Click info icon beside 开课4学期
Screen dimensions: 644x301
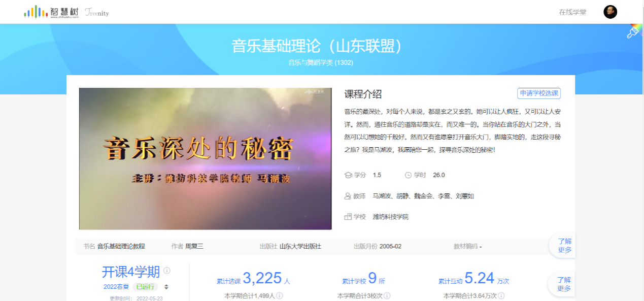click(x=166, y=271)
